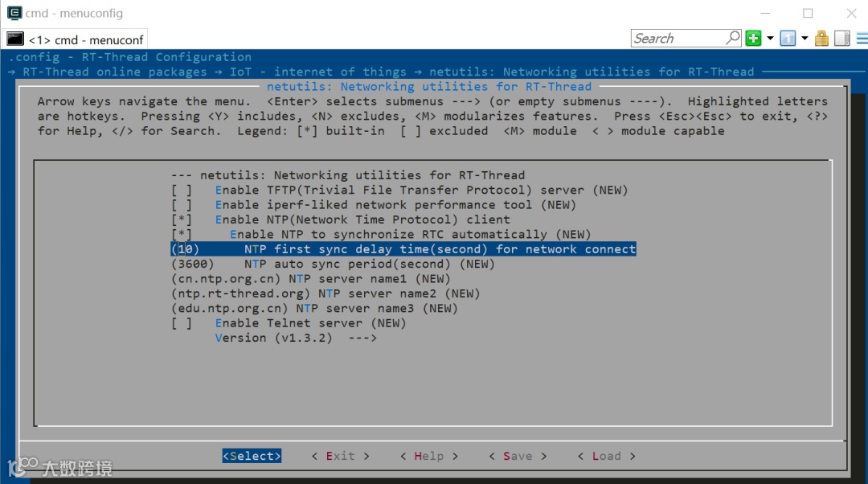Screen dimensions: 868x484
Task: Click the '--- netutils' menu header line
Action: (x=348, y=175)
